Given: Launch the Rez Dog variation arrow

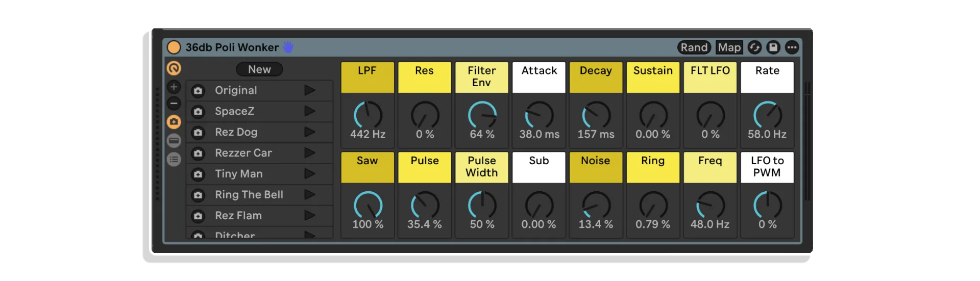Looking at the screenshot, I should click(x=310, y=132).
